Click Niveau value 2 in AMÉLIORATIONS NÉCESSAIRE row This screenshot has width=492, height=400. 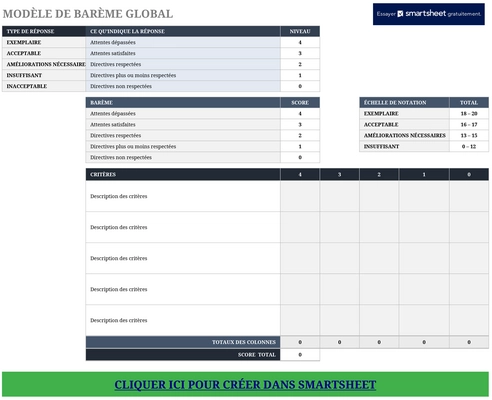[300, 64]
